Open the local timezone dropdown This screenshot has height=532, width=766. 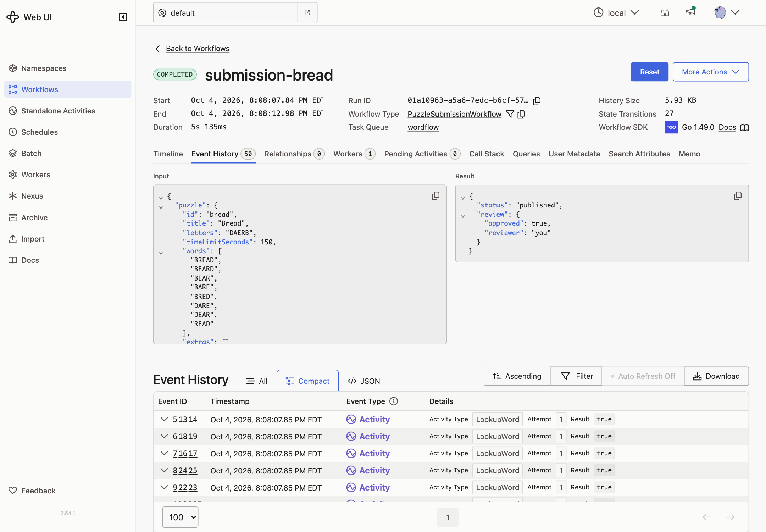coord(616,13)
